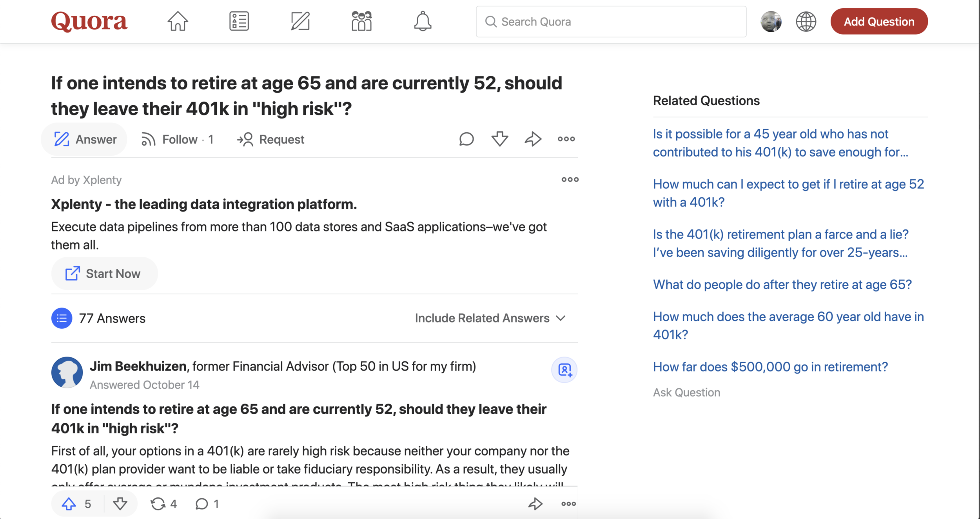Image resolution: width=980 pixels, height=519 pixels.
Task: Open the language globe icon
Action: pyautogui.click(x=806, y=22)
